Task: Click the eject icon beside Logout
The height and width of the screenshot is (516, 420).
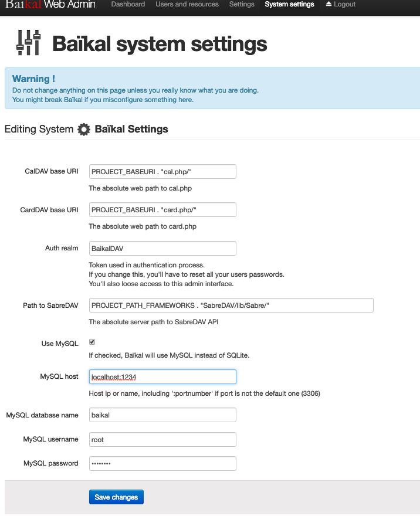Action: pos(328,4)
